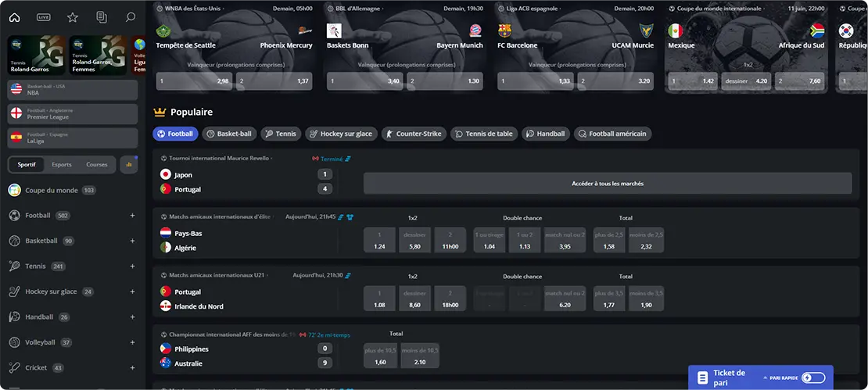Click the Volleyball sidebar icon
The width and height of the screenshot is (868, 390).
(x=14, y=342)
